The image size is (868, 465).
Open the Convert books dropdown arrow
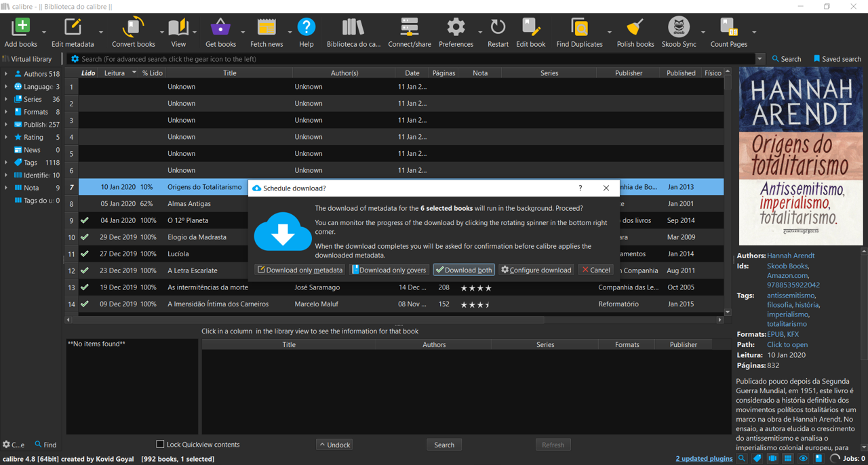162,32
